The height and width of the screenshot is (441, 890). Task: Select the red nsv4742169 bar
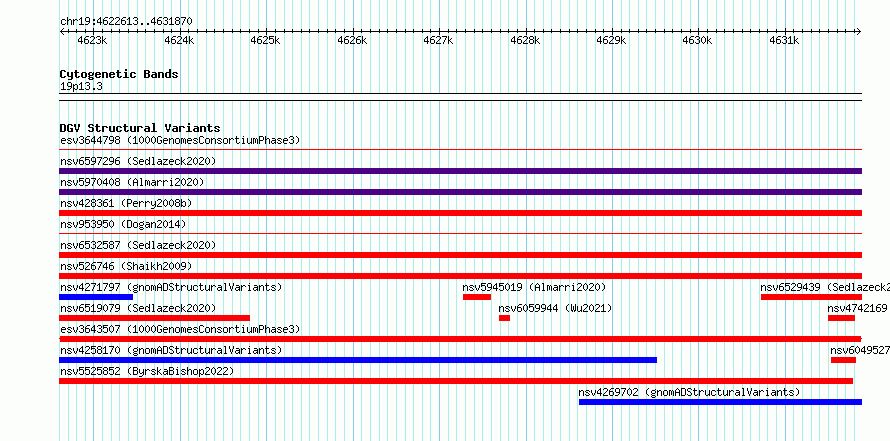[841, 318]
